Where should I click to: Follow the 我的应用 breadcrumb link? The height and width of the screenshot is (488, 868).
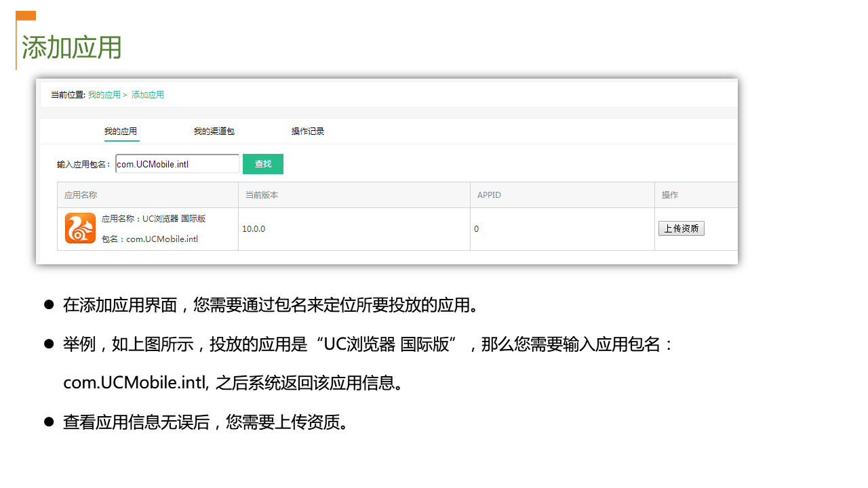coord(104,95)
